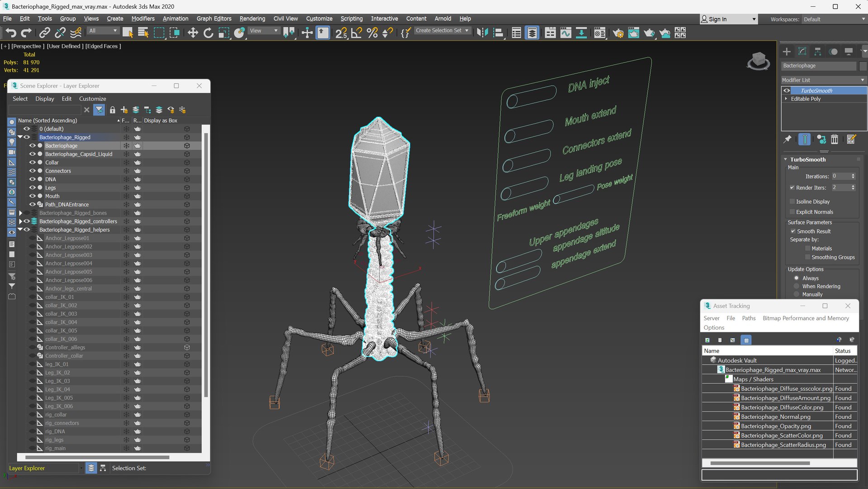Click the Mirror tool icon
The image size is (868, 489).
pyautogui.click(x=482, y=33)
